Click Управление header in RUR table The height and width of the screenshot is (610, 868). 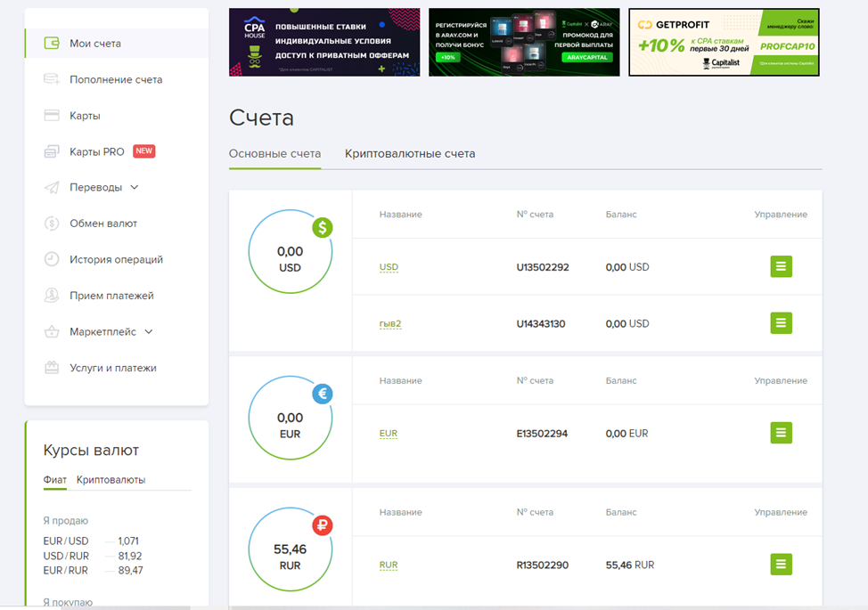coord(781,512)
